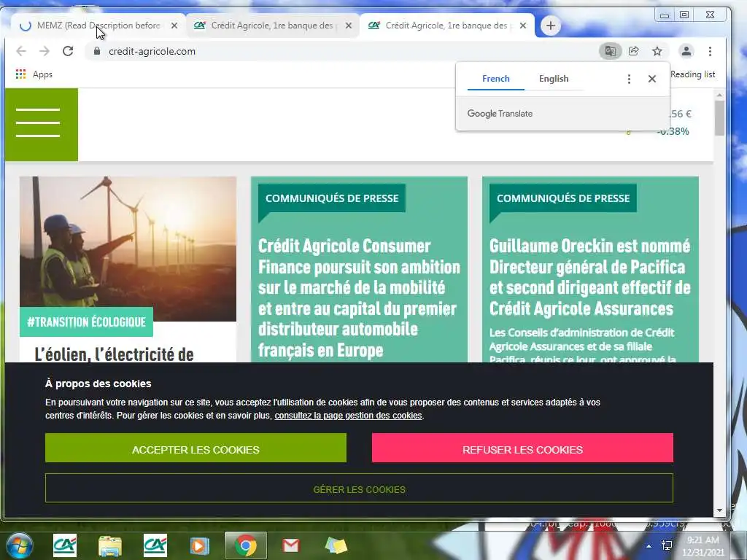The height and width of the screenshot is (560, 747).
Task: Open the green hamburger site menu
Action: (42, 125)
